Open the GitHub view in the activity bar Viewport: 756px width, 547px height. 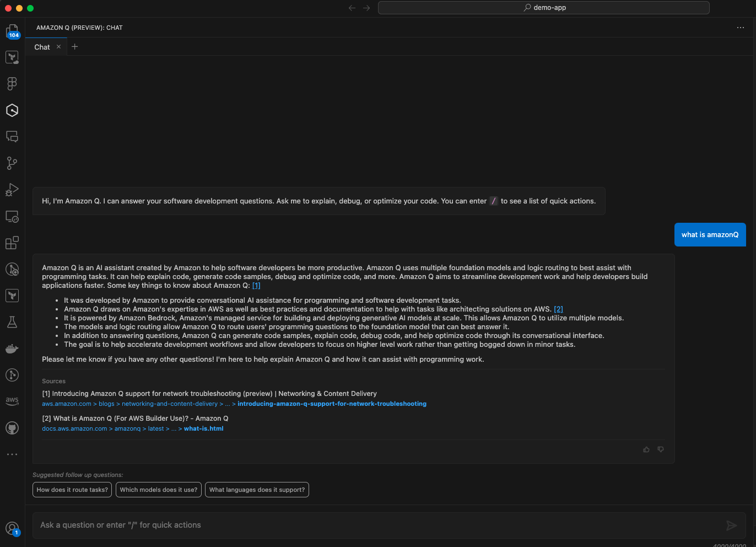tap(12, 428)
